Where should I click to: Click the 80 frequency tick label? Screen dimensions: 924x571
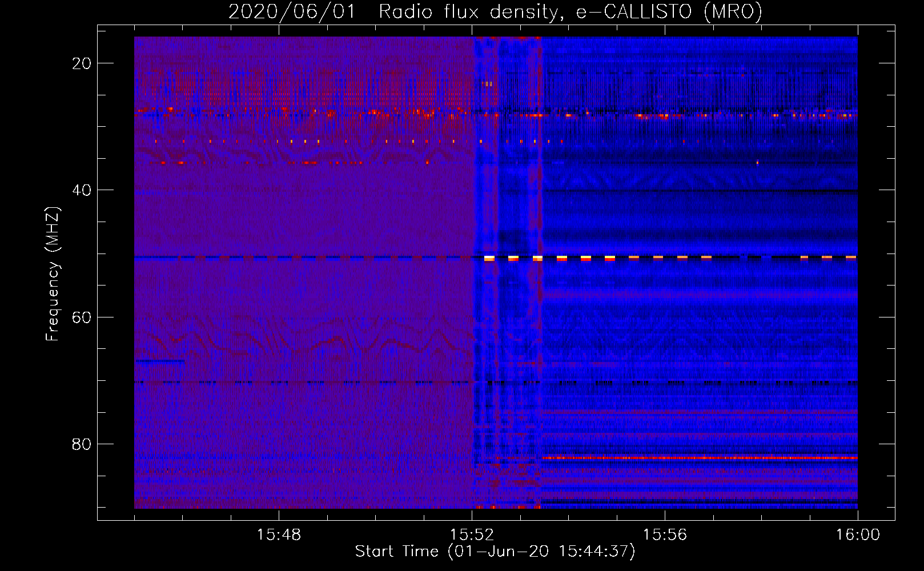pos(82,444)
